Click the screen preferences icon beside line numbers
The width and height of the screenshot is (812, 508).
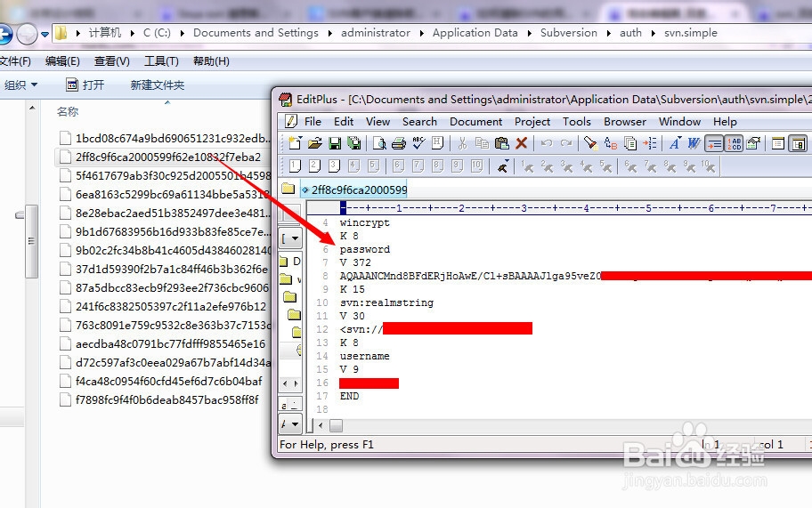(753, 142)
